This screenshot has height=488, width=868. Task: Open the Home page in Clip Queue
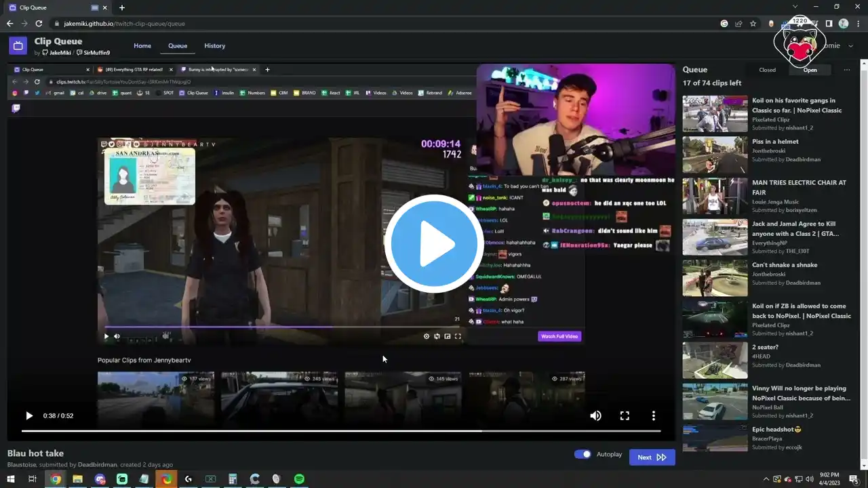click(x=142, y=46)
